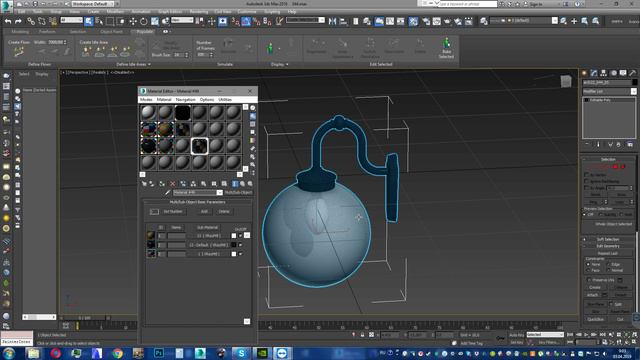Click the Create Flow icon
640x360 pixels.
click(19, 52)
